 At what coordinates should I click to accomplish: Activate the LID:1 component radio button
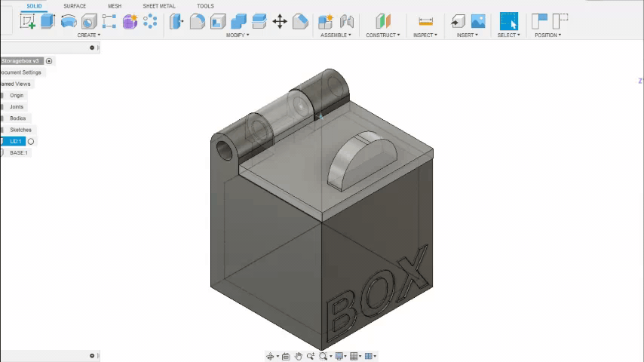31,142
